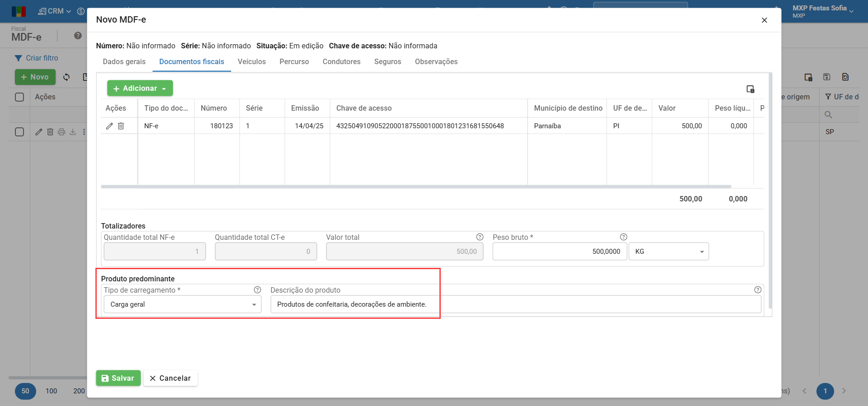Go to the next page of the list
Image resolution: width=868 pixels, height=406 pixels.
(844, 391)
